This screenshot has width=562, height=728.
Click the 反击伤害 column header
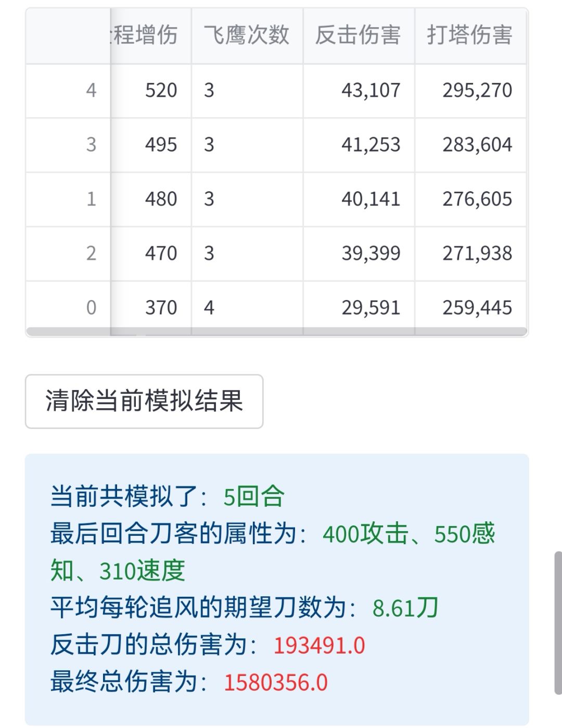pos(359,35)
